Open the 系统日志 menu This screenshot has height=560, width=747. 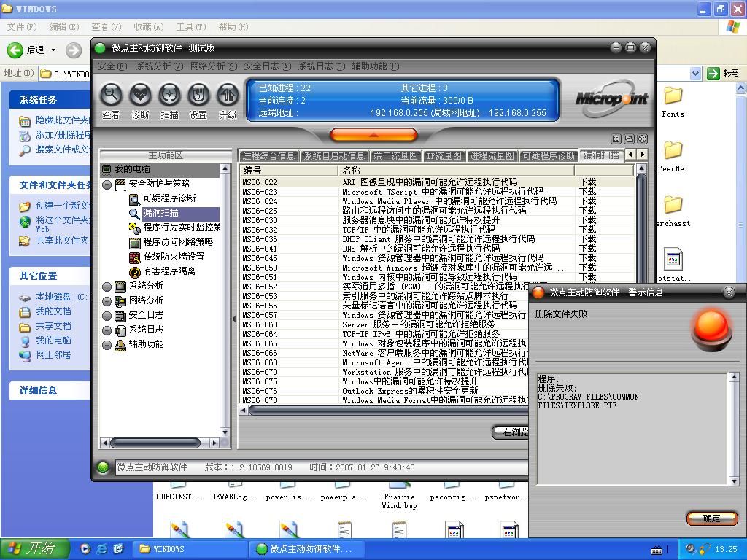322,66
